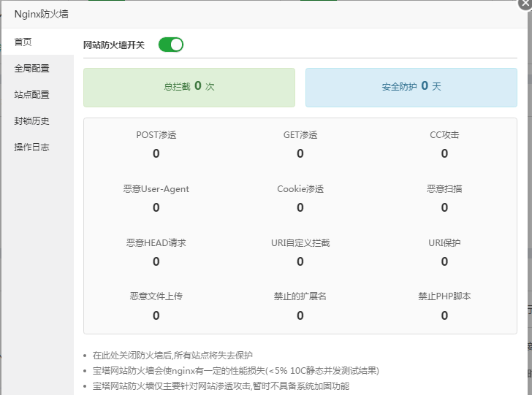View 封锁历史 section
Image resolution: width=532 pixels, height=395 pixels.
click(x=37, y=121)
